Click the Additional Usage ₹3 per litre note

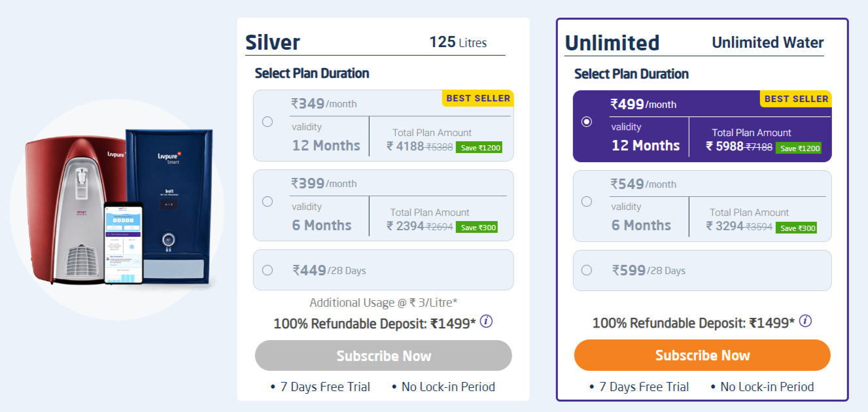(383, 302)
